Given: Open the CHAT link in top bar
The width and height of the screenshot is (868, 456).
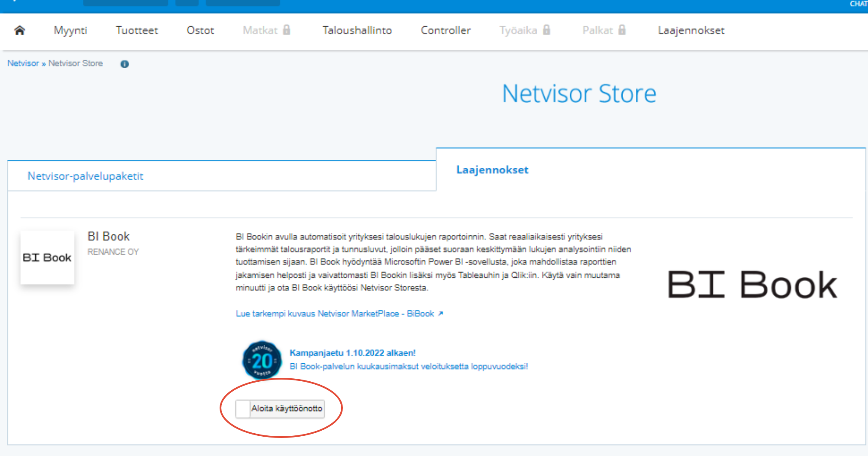Looking at the screenshot, I should 859,4.
